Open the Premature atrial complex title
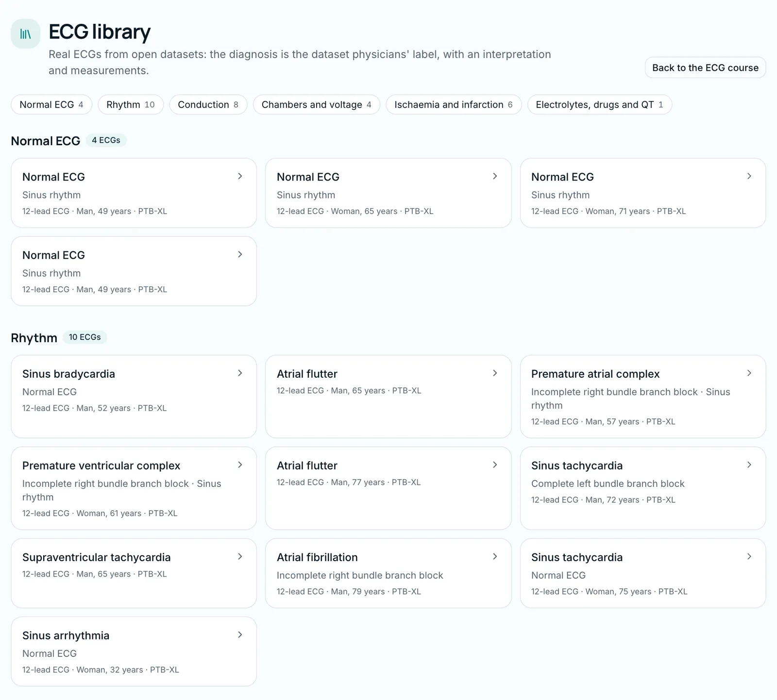Viewport: 777px width, 700px height. coord(595,374)
